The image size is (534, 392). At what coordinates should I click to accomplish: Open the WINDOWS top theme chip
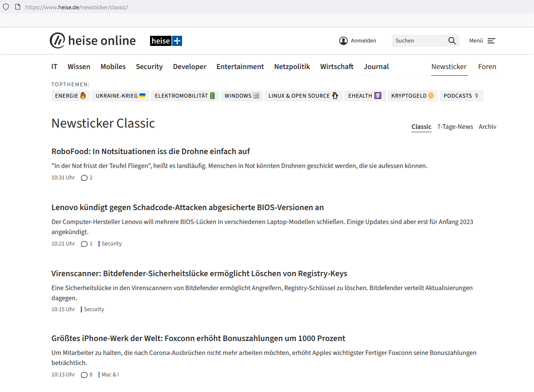242,96
